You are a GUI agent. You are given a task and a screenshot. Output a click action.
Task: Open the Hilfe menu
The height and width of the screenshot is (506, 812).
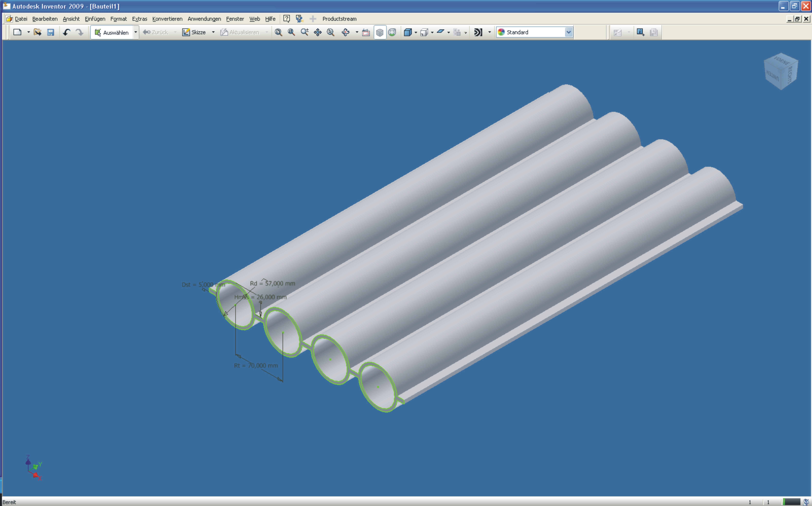(x=270, y=19)
